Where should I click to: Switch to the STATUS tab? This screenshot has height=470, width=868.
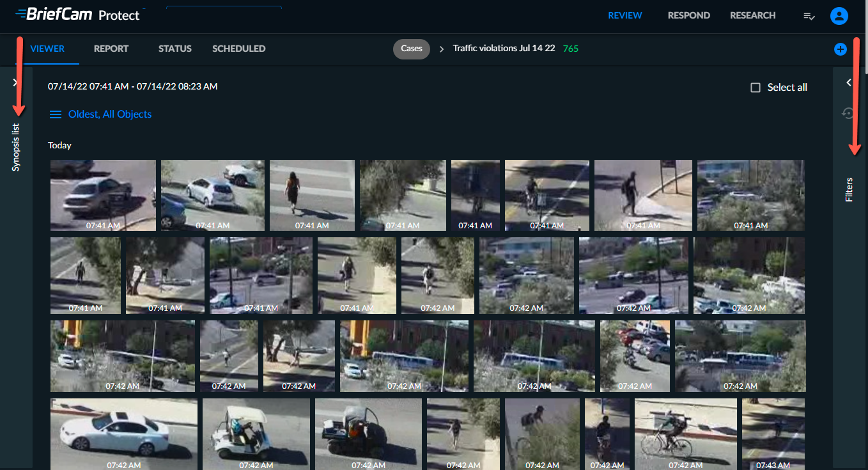point(175,49)
